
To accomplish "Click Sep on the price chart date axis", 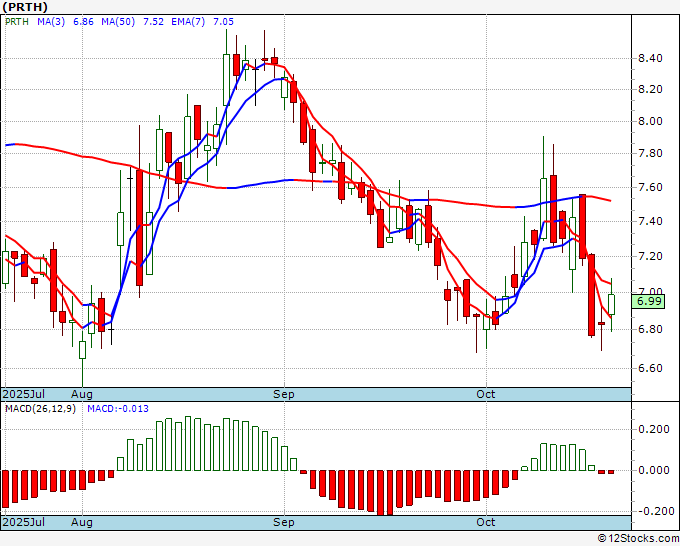I will (x=284, y=394).
